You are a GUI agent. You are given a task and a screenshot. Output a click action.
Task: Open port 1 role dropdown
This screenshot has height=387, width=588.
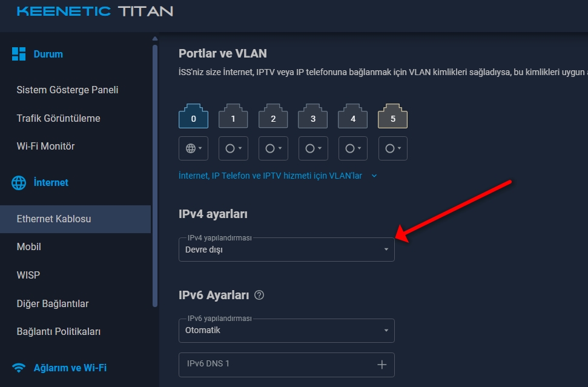point(233,148)
